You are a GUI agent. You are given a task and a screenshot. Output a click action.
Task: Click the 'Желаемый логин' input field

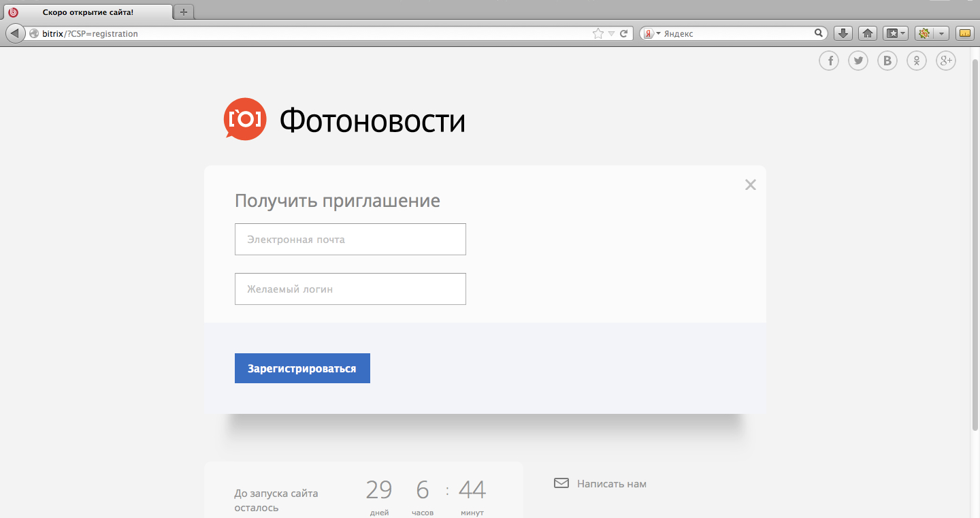(350, 289)
